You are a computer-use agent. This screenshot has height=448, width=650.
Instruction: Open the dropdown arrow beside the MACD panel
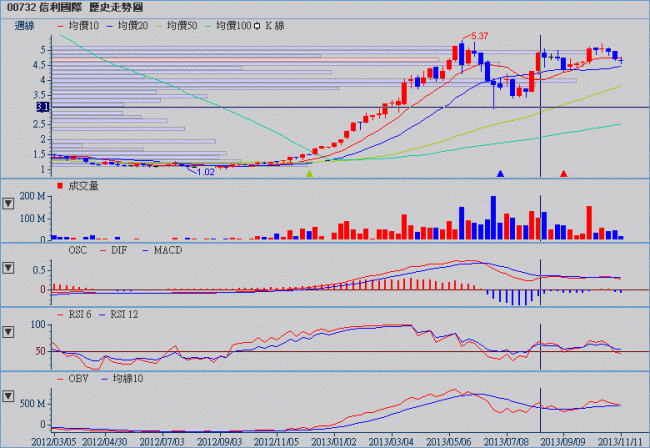(x=9, y=268)
